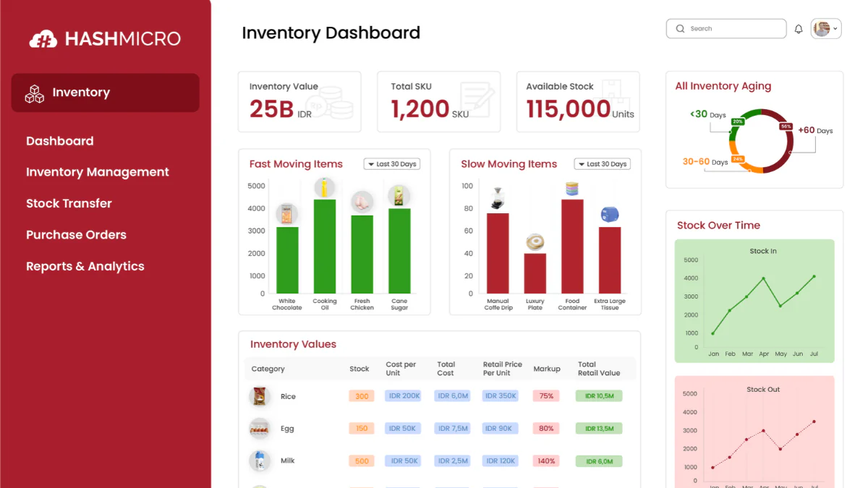Click the Stock In line chart
Viewport: 868px width, 488px height.
[x=754, y=301]
